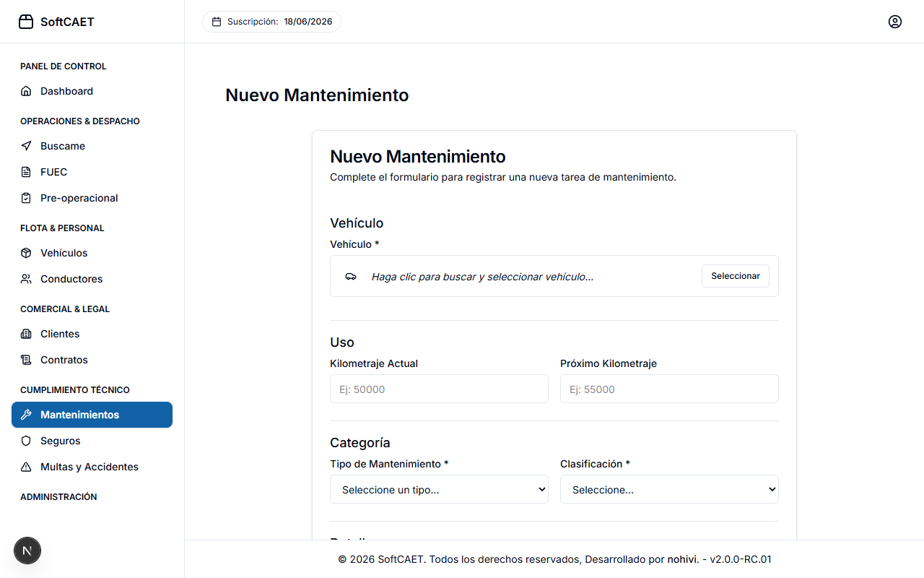Open Clasificación dropdown
This screenshot has height=578, width=924.
(669, 489)
